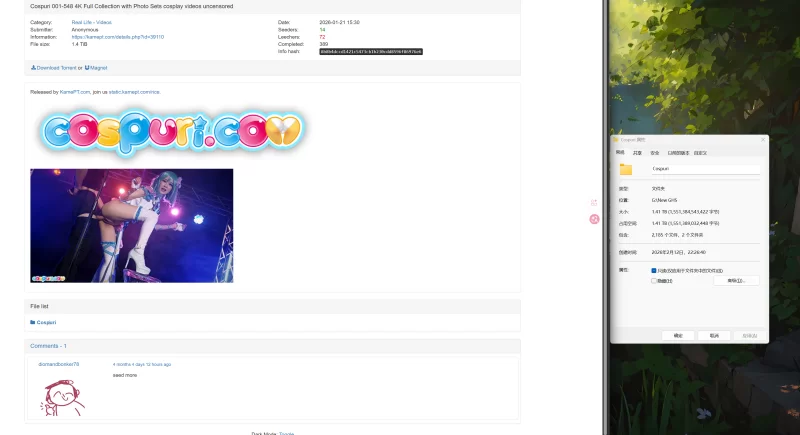
Task: Follow the KamePT.com link
Action: click(74, 92)
